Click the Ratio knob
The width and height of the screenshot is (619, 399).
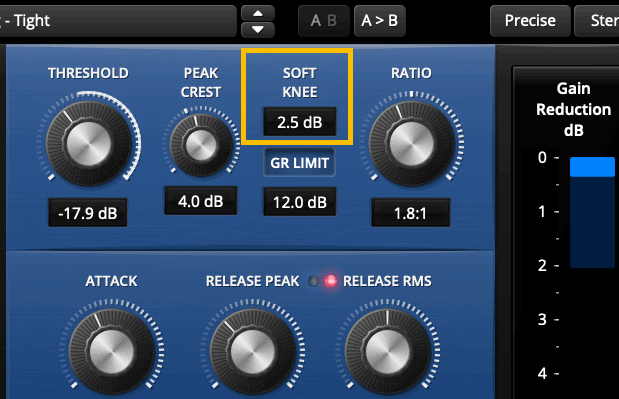coord(412,143)
